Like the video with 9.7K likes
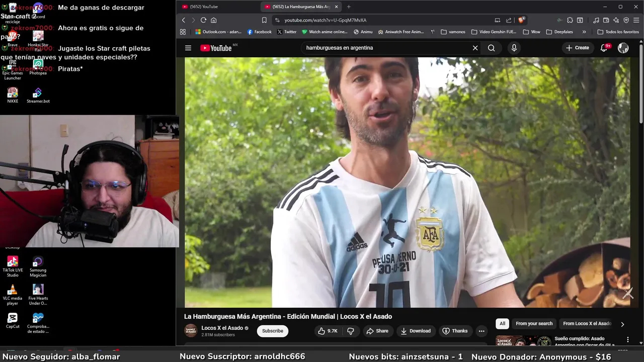The height and width of the screenshot is (362, 644). [x=328, y=331]
